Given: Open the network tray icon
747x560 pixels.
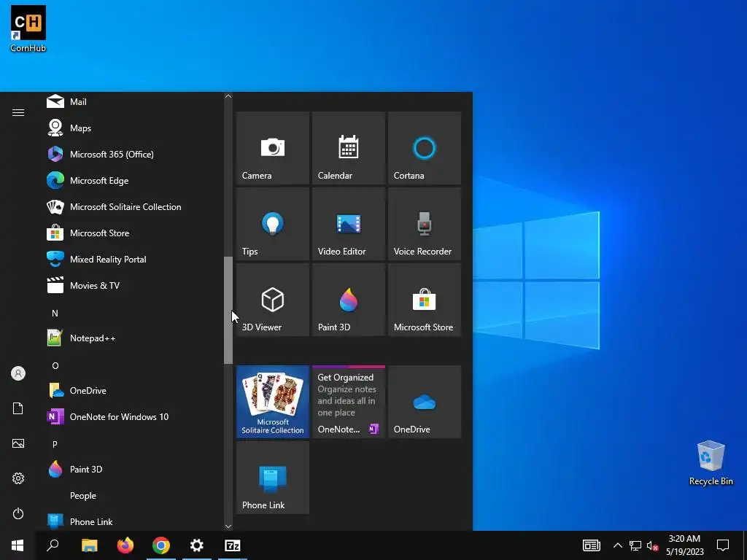Looking at the screenshot, I should [635, 545].
